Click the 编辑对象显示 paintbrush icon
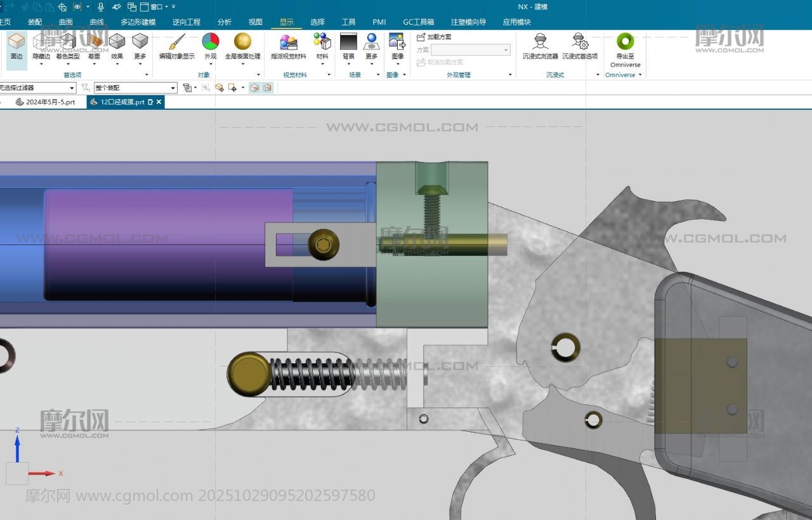Image resolution: width=812 pixels, height=520 pixels. point(176,43)
